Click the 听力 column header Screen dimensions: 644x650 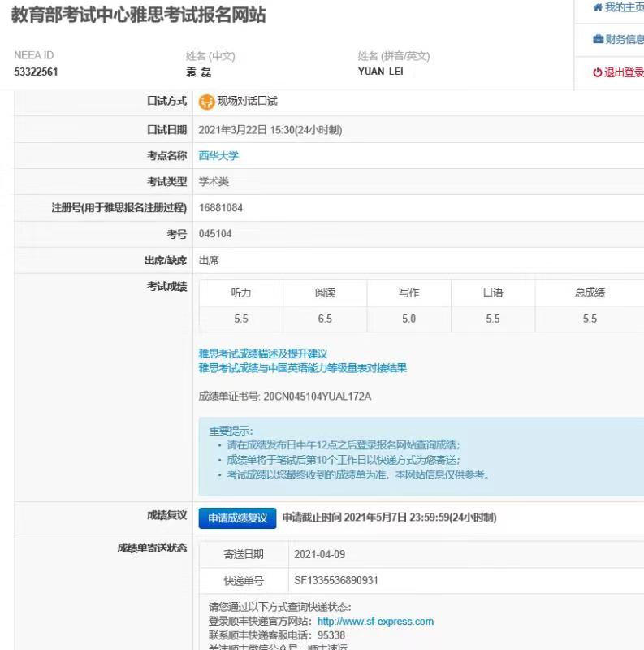tap(240, 292)
